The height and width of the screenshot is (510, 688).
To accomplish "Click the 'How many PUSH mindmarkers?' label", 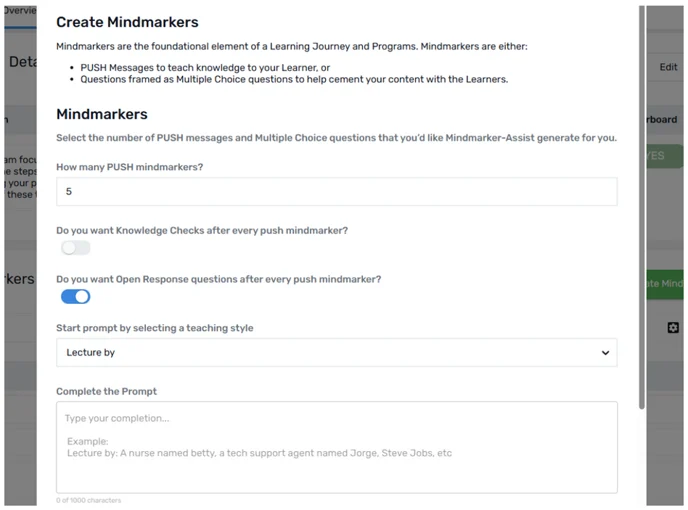I will (x=129, y=167).
